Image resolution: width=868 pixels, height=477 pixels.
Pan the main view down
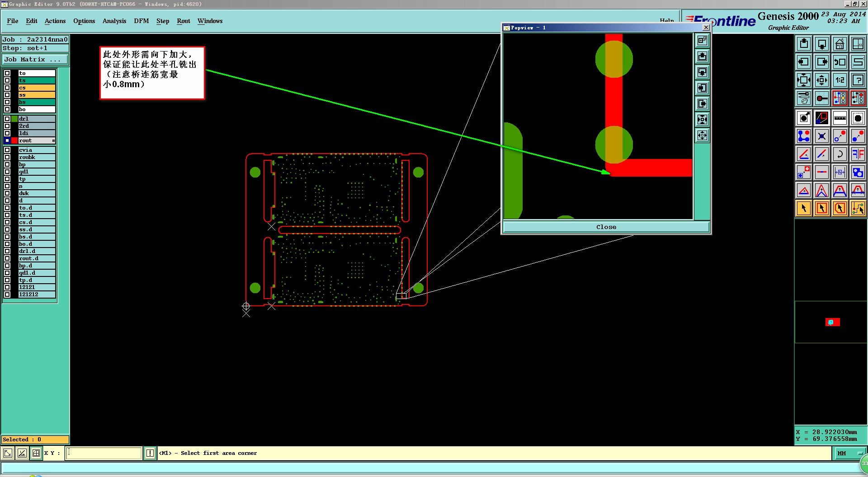[822, 44]
